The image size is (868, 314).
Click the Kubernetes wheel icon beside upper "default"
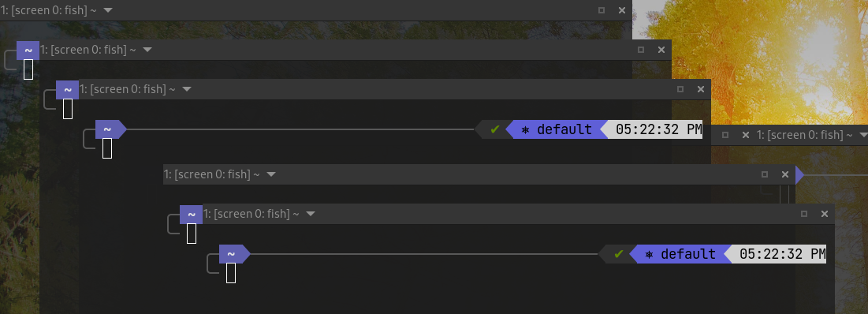525,130
